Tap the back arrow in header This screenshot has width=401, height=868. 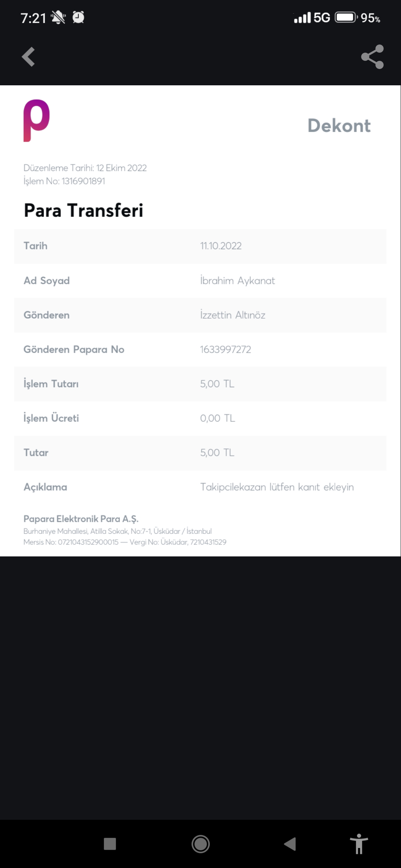(x=28, y=57)
